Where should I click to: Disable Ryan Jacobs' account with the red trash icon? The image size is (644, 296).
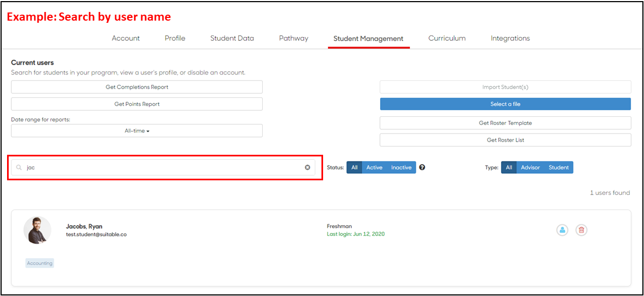tap(581, 230)
